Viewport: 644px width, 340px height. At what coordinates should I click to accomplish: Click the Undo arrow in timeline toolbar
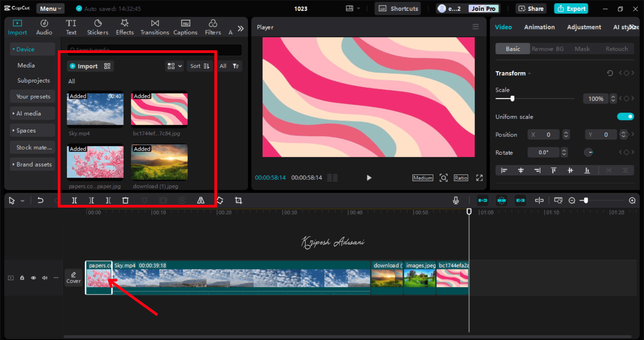[40, 201]
